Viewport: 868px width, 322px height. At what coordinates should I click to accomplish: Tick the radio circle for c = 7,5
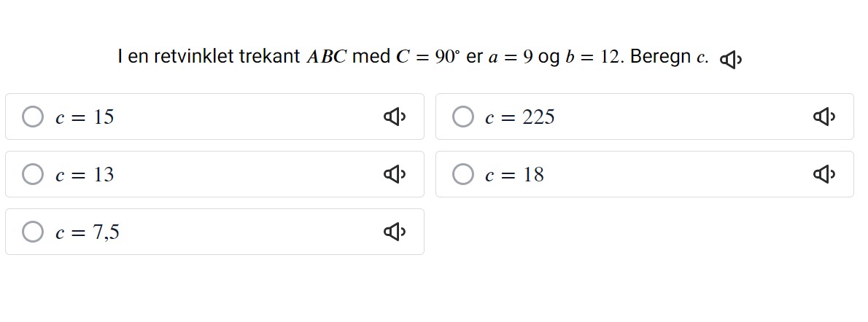(x=33, y=232)
